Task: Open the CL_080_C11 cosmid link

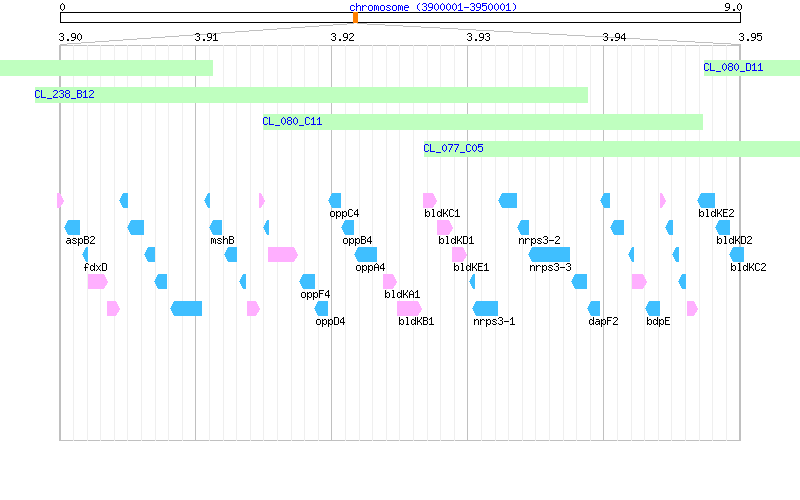Action: point(292,121)
